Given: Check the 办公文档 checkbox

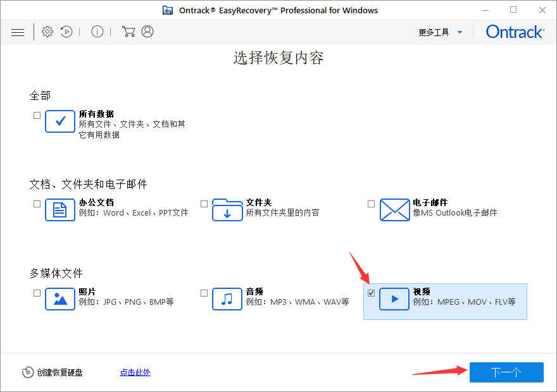Looking at the screenshot, I should click(37, 204).
